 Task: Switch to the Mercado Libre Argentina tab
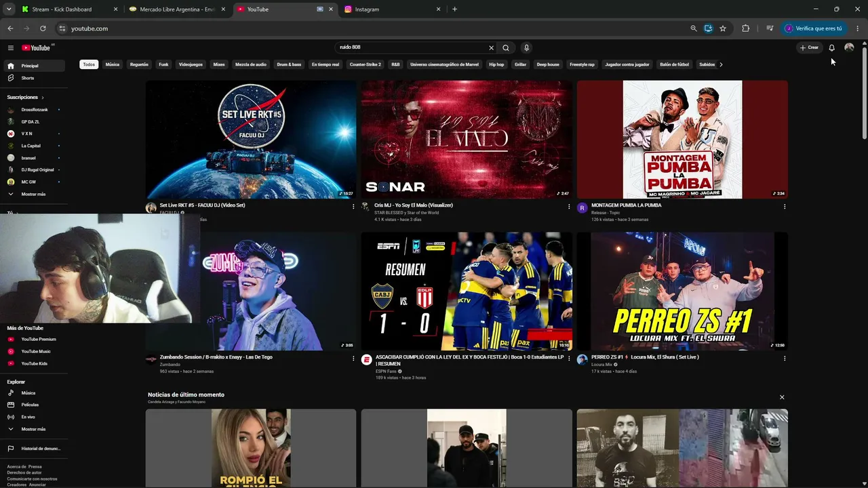click(x=178, y=9)
